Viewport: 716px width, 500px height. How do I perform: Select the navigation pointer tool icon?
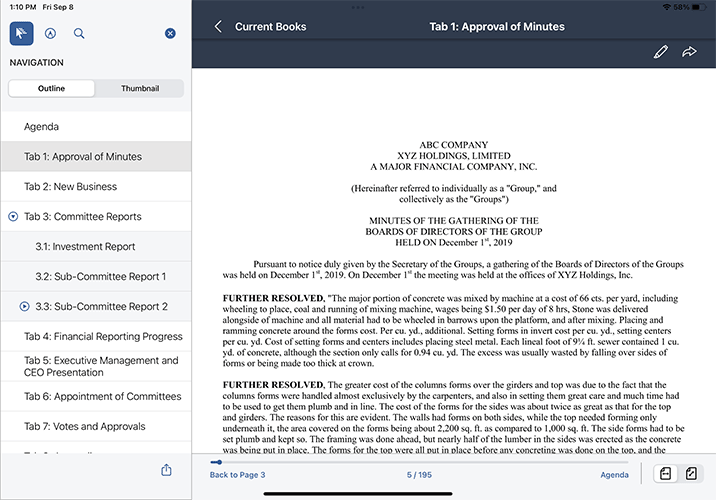pyautogui.click(x=21, y=33)
